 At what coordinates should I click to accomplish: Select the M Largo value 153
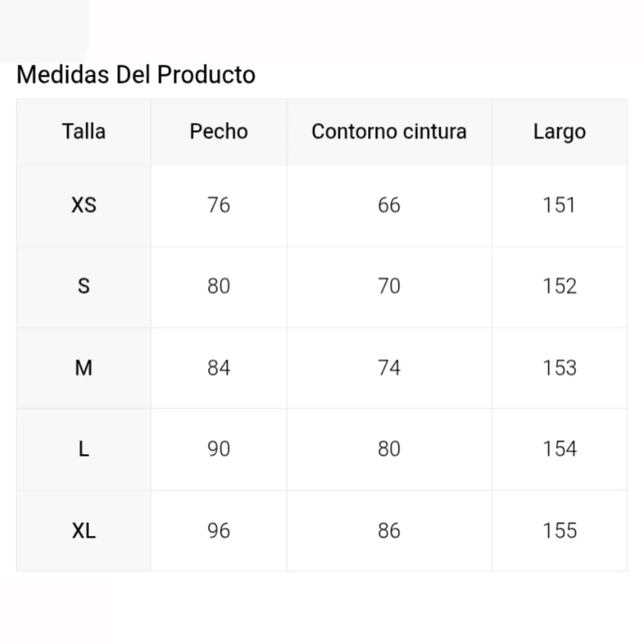tap(559, 368)
